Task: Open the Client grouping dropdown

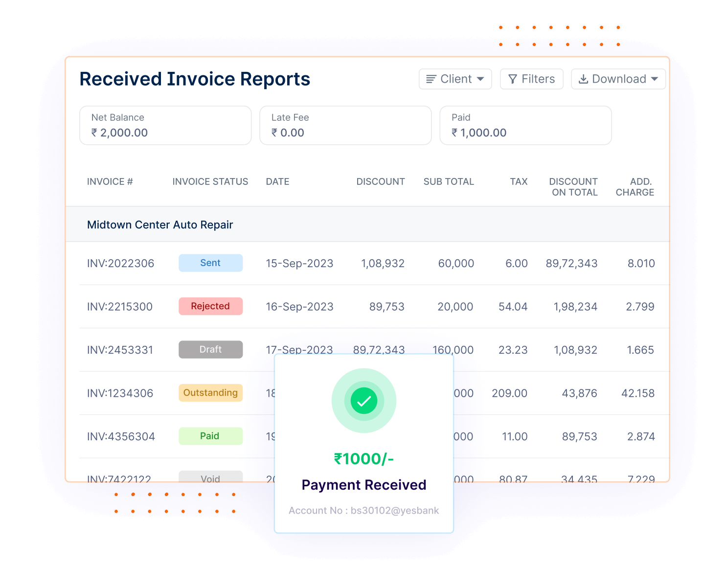Action: (x=455, y=79)
